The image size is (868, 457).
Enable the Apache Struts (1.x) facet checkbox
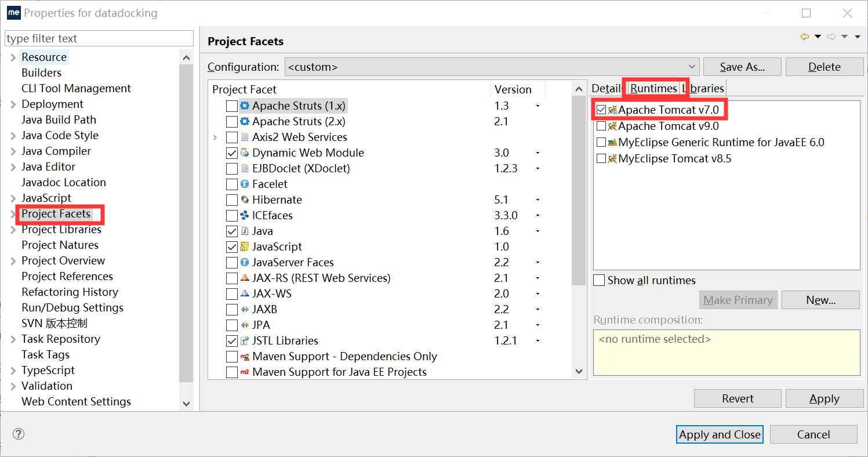pyautogui.click(x=232, y=106)
